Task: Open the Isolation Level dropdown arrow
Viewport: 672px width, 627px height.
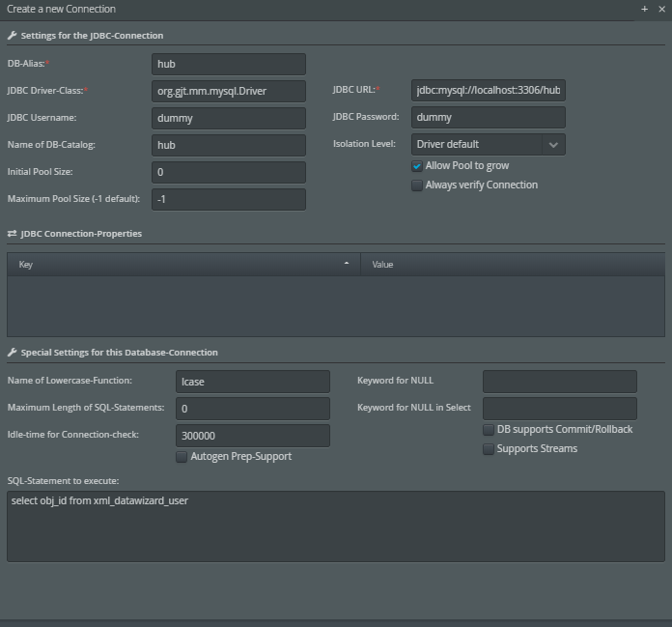Action: 553,145
